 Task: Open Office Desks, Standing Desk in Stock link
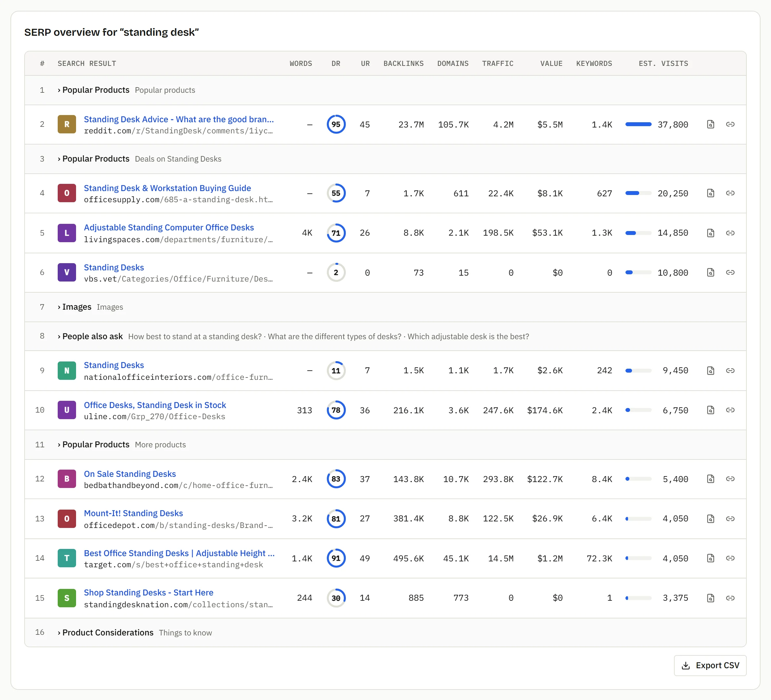[x=155, y=405]
